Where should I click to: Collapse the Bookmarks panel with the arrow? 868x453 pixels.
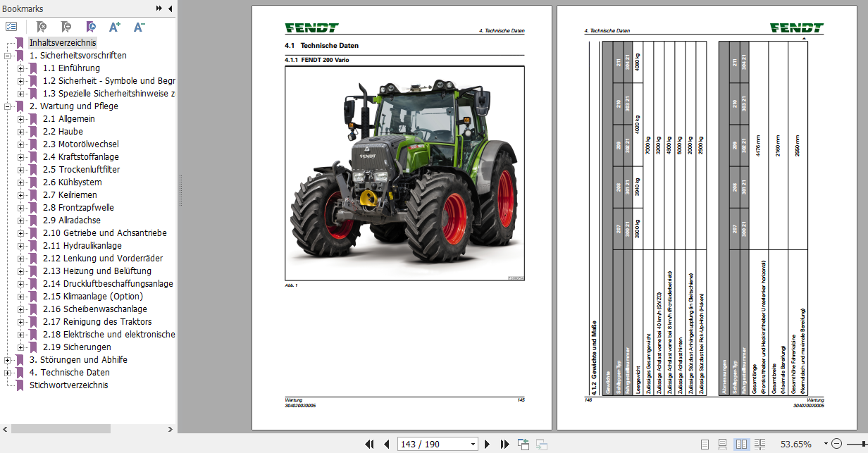(168, 9)
